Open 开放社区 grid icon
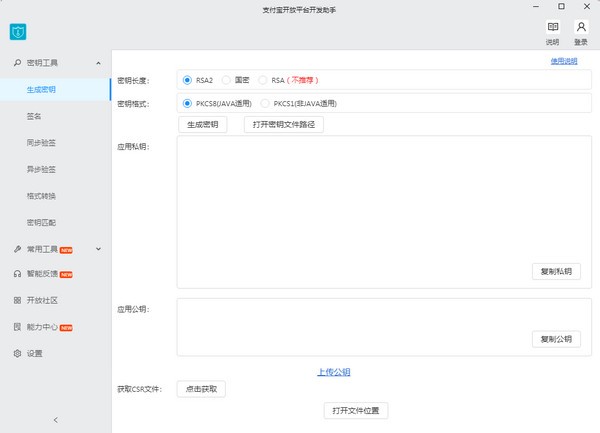The width and height of the screenshot is (600, 433). pyautogui.click(x=17, y=300)
